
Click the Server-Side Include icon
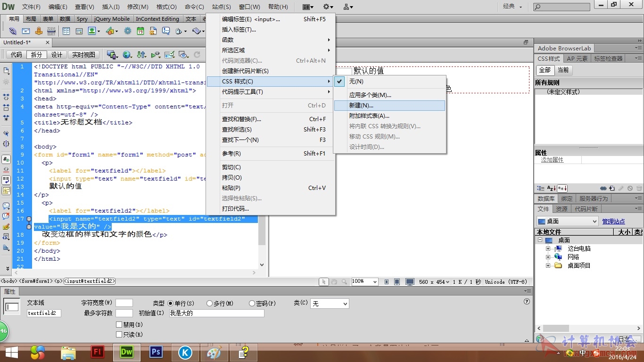click(x=153, y=31)
